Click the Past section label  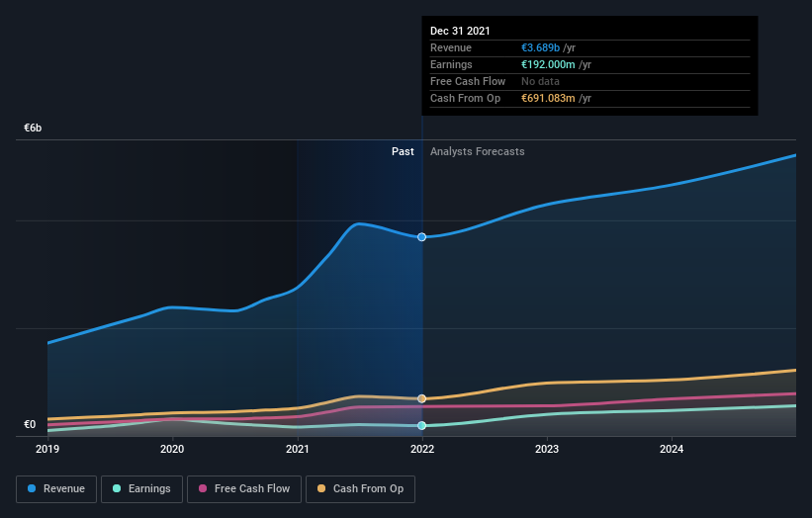(403, 151)
